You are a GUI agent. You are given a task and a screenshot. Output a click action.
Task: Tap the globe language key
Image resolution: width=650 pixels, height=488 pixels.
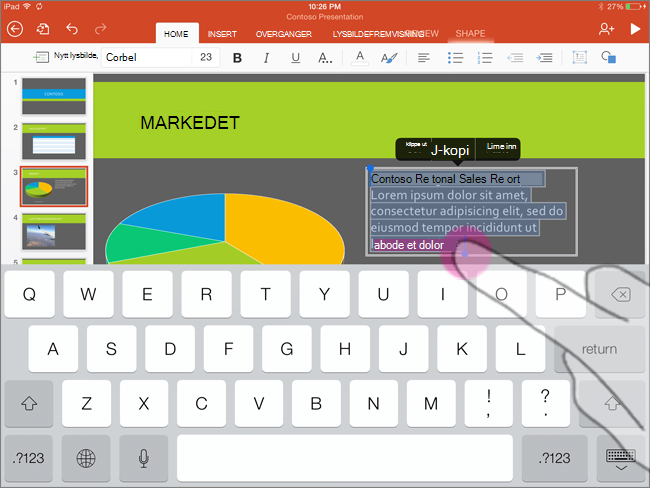[86, 458]
